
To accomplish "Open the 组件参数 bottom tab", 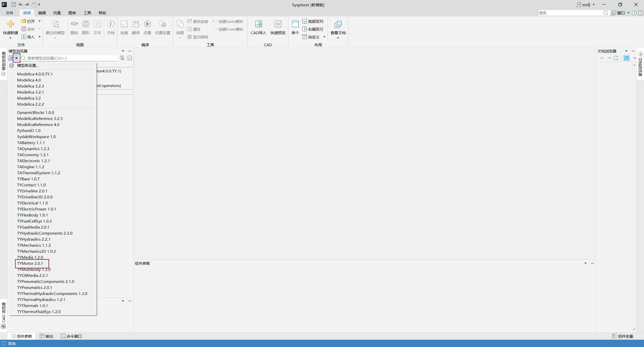I will click(21, 336).
